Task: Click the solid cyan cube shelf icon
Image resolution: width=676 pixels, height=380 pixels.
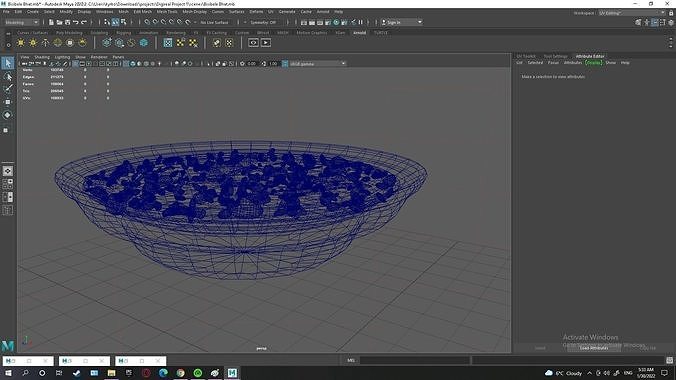Action: [x=144, y=43]
